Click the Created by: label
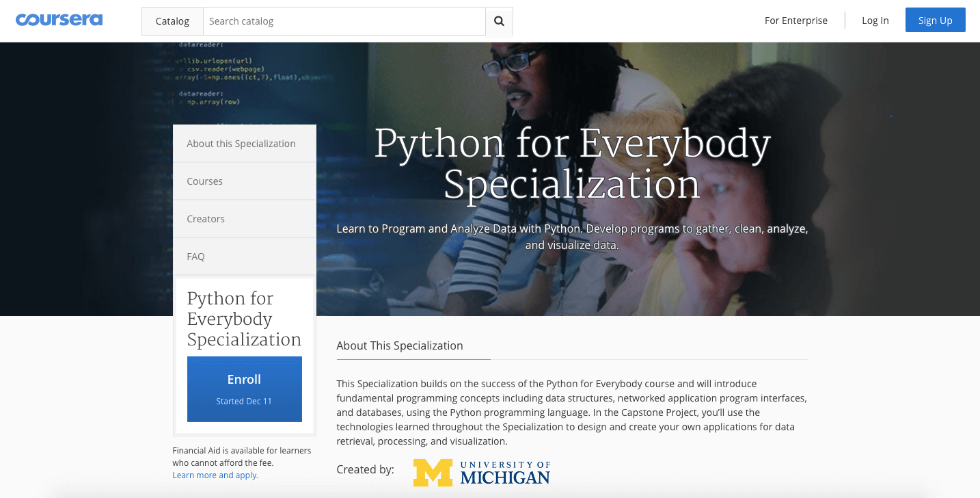Screen dimensions: 980x498 pos(366,469)
